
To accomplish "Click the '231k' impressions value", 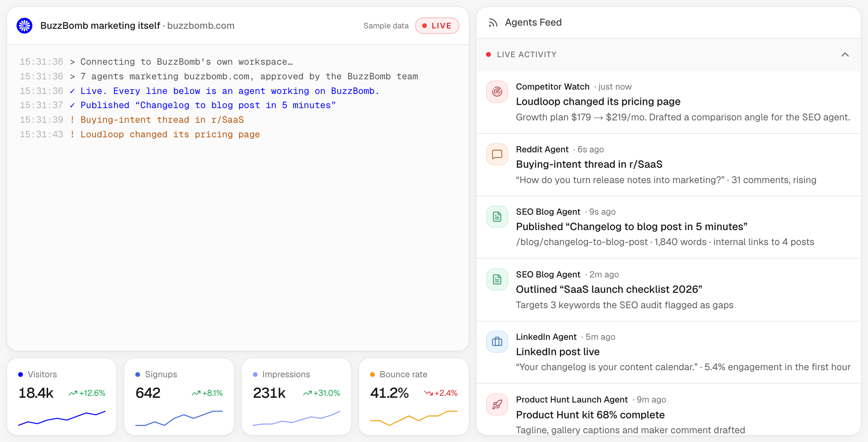I will (269, 393).
